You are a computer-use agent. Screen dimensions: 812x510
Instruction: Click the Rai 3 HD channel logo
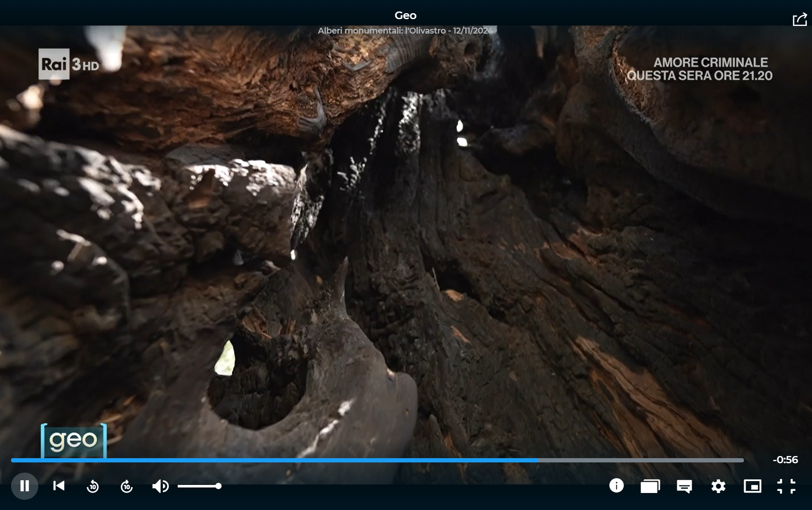point(69,64)
